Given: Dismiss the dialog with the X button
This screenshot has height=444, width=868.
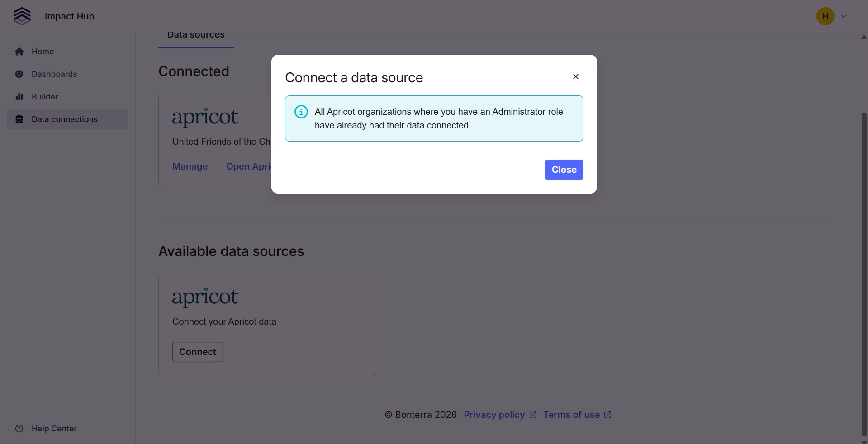Looking at the screenshot, I should pyautogui.click(x=576, y=76).
